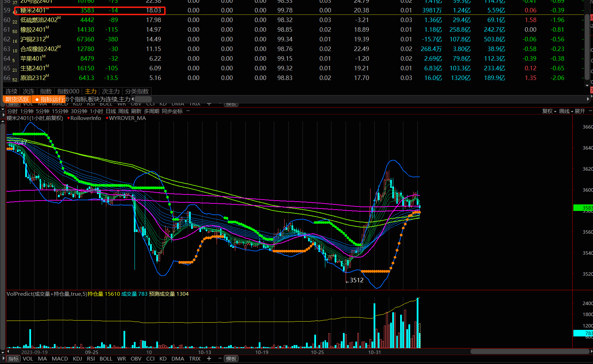Screen dimensions: 593x364
Task: Toggle the 同步坐标 sync coordinates option
Action: [172, 111]
